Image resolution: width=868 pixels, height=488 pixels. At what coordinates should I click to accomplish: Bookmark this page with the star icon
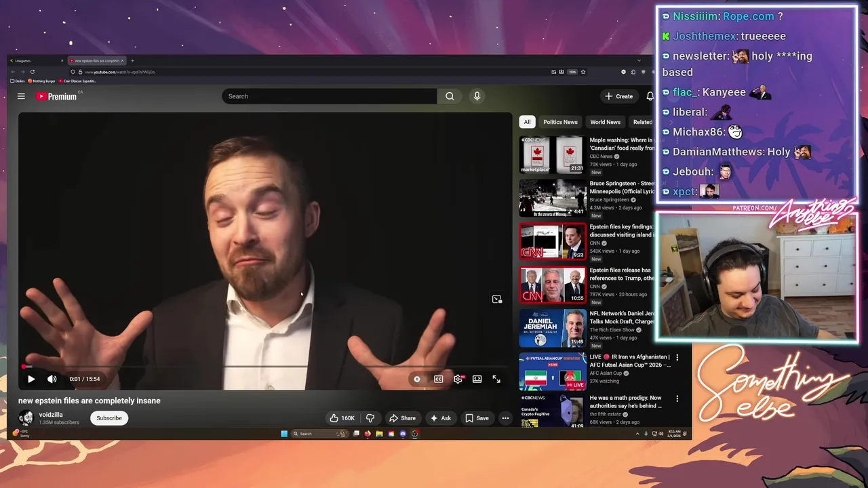click(x=583, y=72)
